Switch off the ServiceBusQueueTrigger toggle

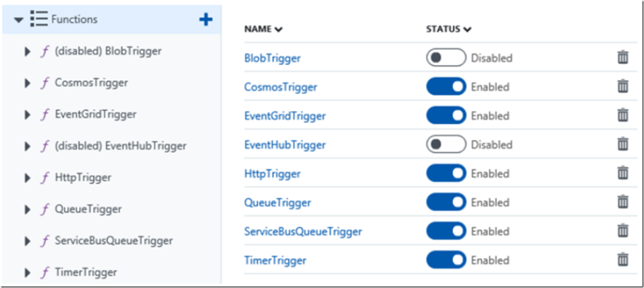click(x=446, y=231)
